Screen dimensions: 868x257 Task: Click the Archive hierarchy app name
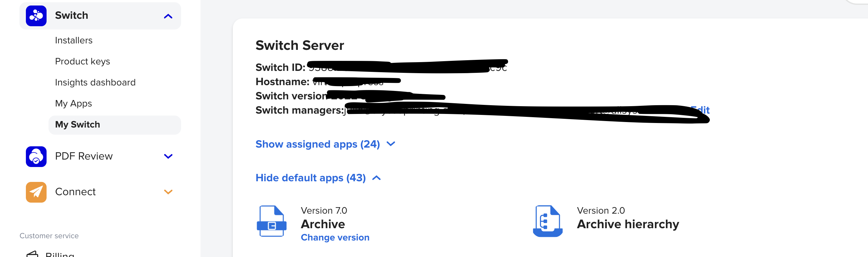(x=628, y=224)
